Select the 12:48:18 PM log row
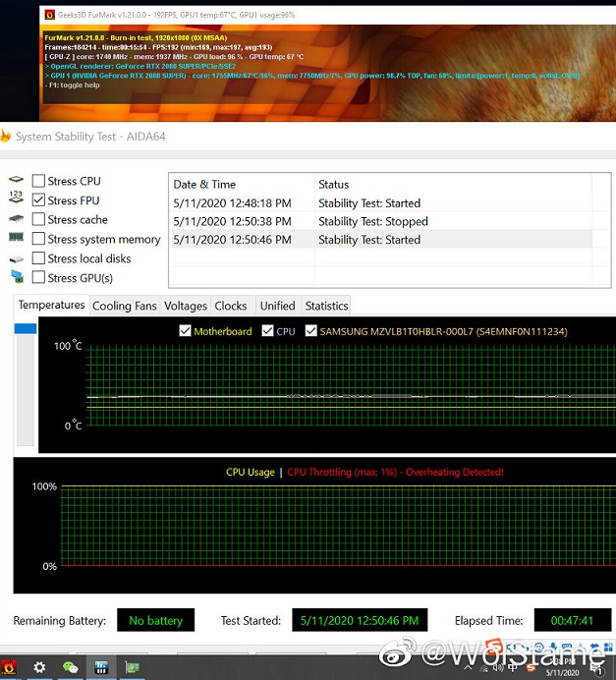 pyautogui.click(x=380, y=203)
